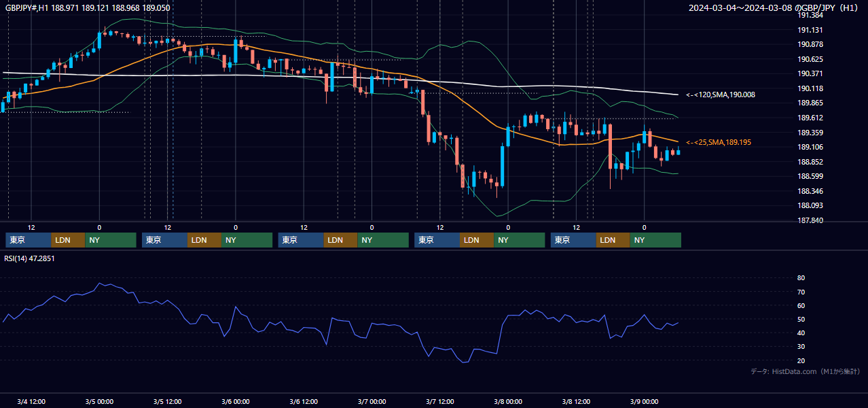Click the RSI scale value 70
Image resolution: width=868 pixels, height=408 pixels.
coord(801,292)
